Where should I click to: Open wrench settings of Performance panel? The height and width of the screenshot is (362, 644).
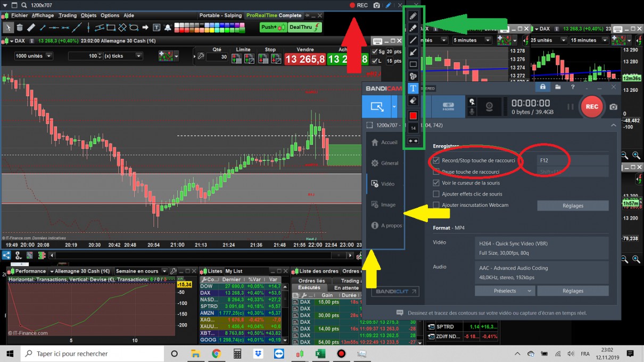point(174,271)
